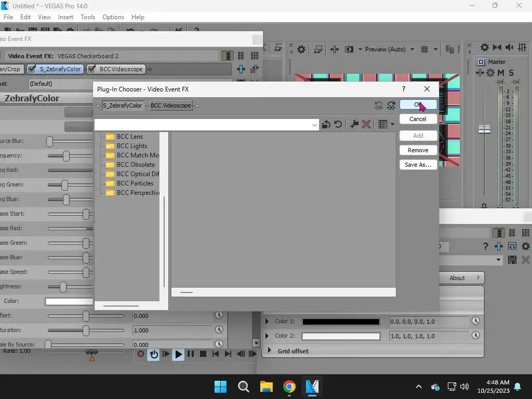
Task: Click the Color 2 white swatch
Action: pos(341,336)
